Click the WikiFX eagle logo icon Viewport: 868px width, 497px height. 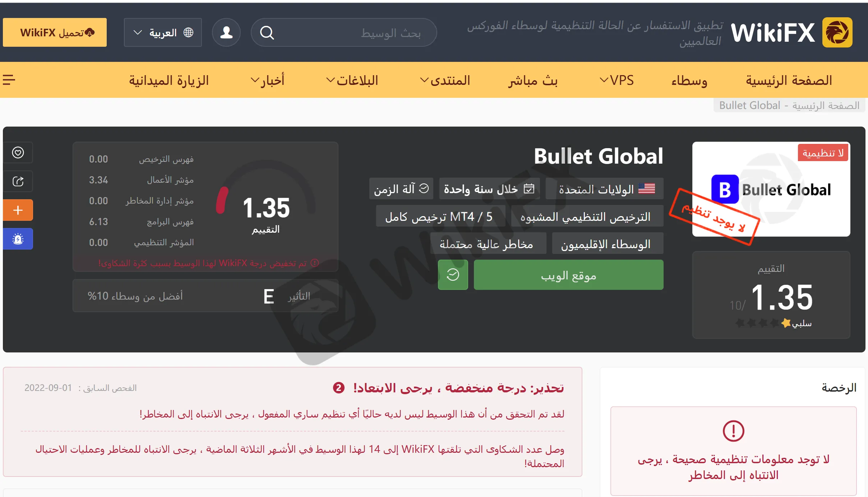coord(837,32)
